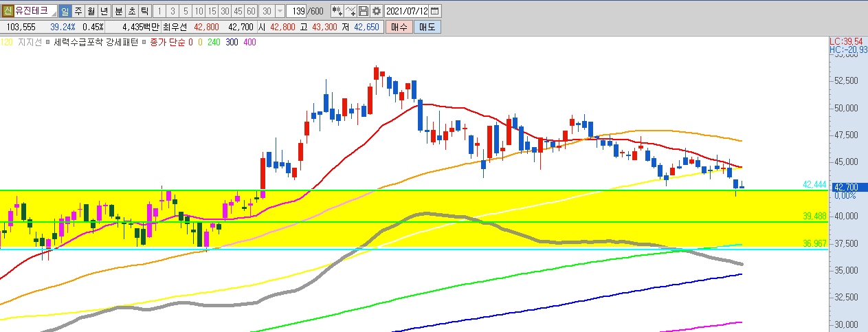Click the high price 43,300 value

[x=324, y=27]
